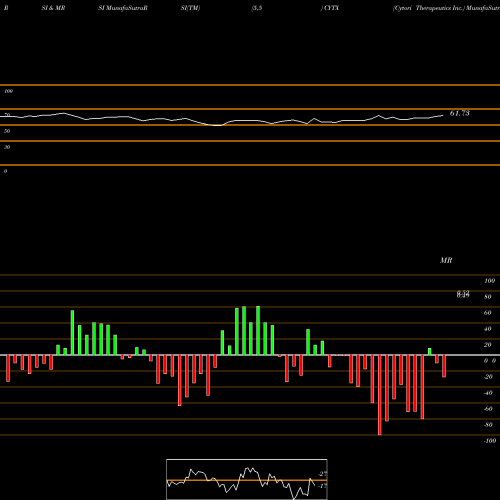Click the longest red bar reaching -100
500x500 pixels.
380,395
